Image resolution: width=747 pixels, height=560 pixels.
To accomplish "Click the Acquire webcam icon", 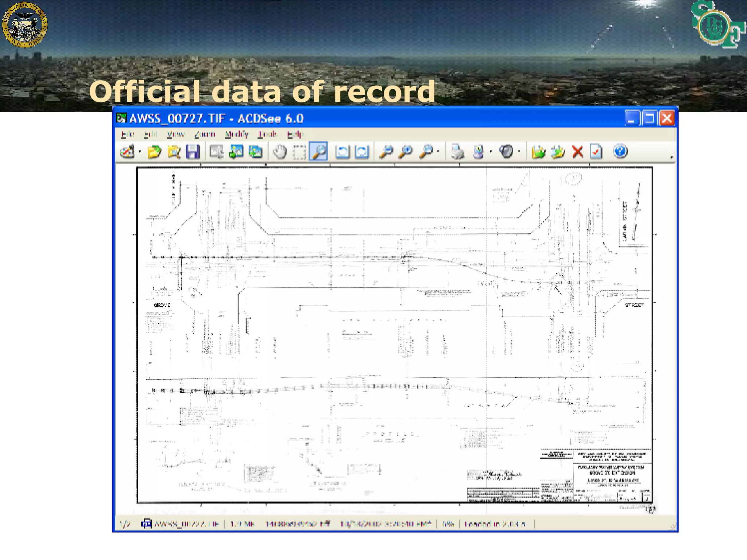I will coord(479,151).
